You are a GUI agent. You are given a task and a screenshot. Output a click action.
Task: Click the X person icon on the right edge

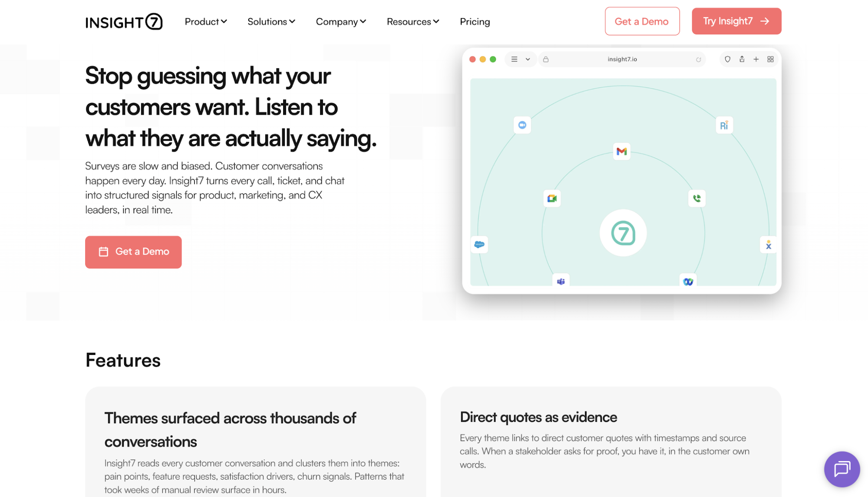768,245
